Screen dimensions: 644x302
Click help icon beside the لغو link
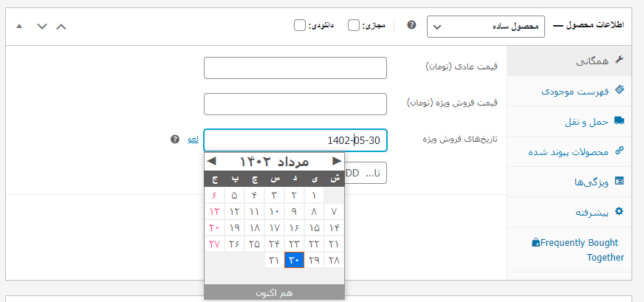point(175,140)
